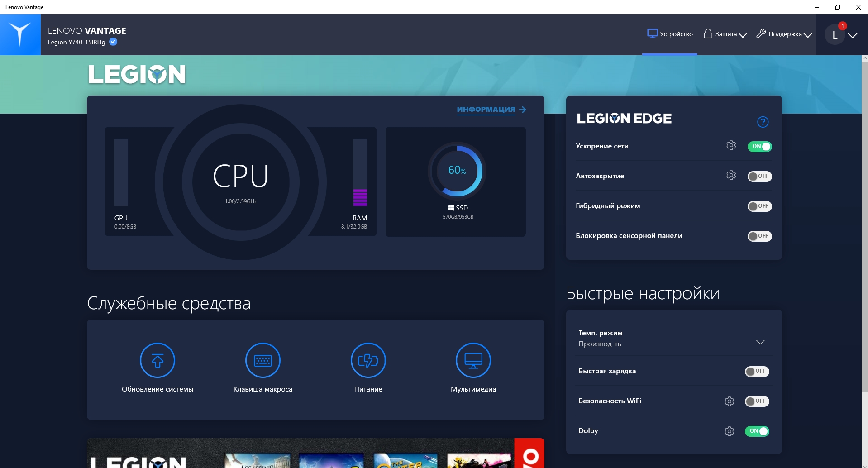Click the red notification badge
The image size is (868, 468).
coord(842,26)
